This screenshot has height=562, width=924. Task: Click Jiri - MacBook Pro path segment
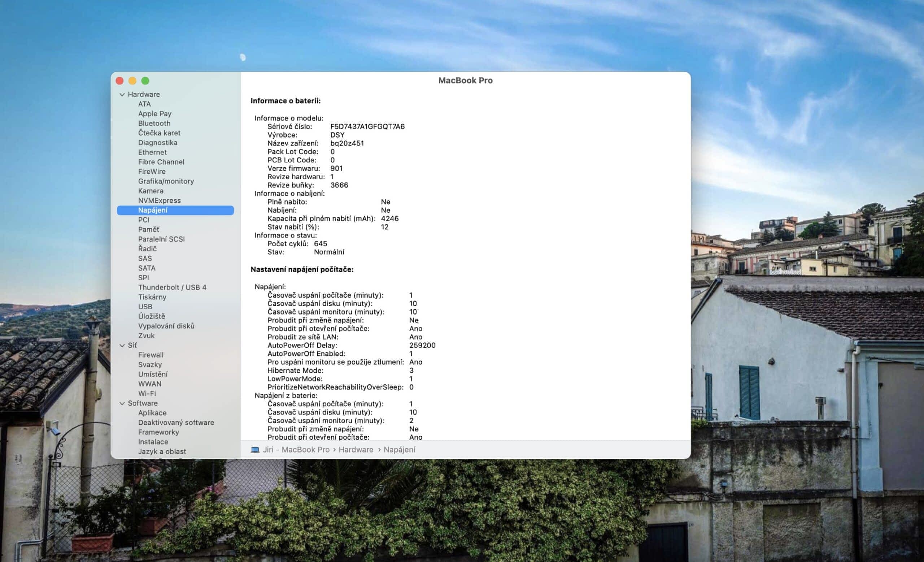point(296,450)
